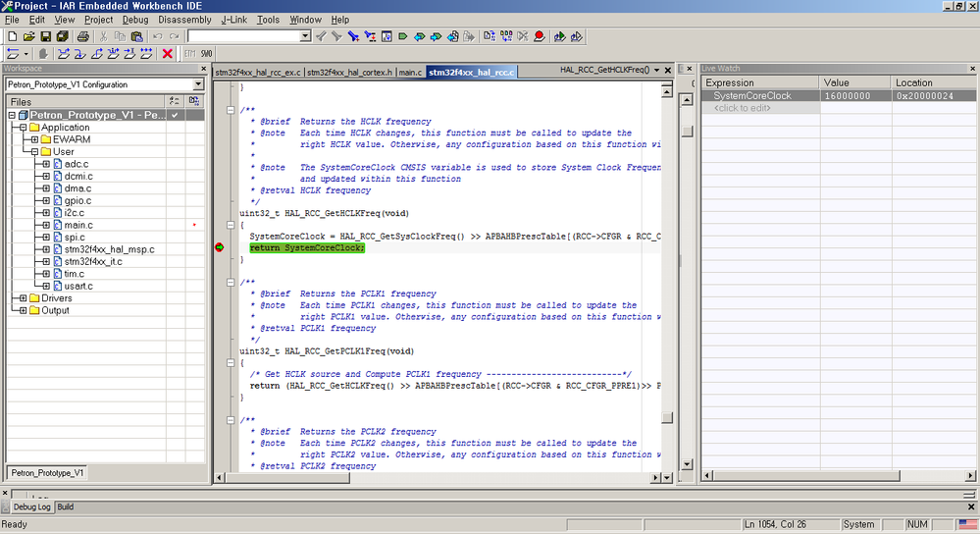The image size is (980, 534).
Task: Expand the Output folder node
Action: [24, 311]
